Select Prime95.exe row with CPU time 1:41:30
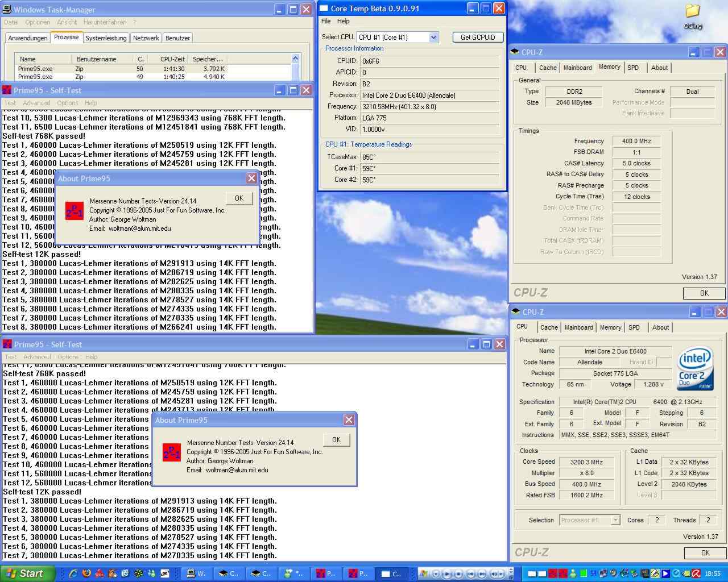The width and height of the screenshot is (728, 582). coord(122,69)
